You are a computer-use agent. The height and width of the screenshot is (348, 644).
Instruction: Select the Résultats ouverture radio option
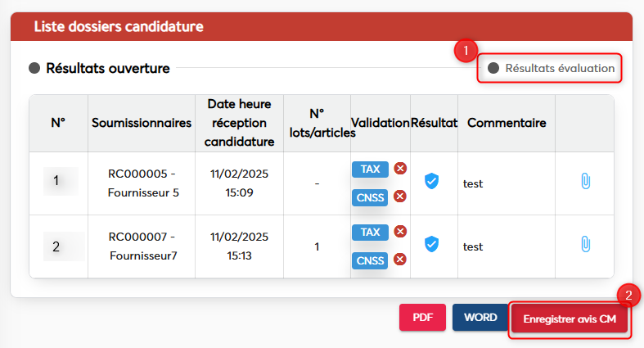pyautogui.click(x=34, y=68)
